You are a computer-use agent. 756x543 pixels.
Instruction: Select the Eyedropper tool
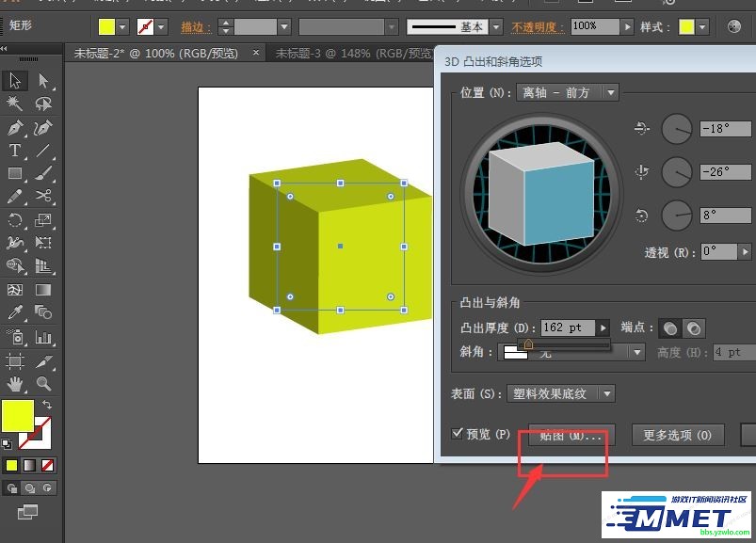click(x=15, y=313)
